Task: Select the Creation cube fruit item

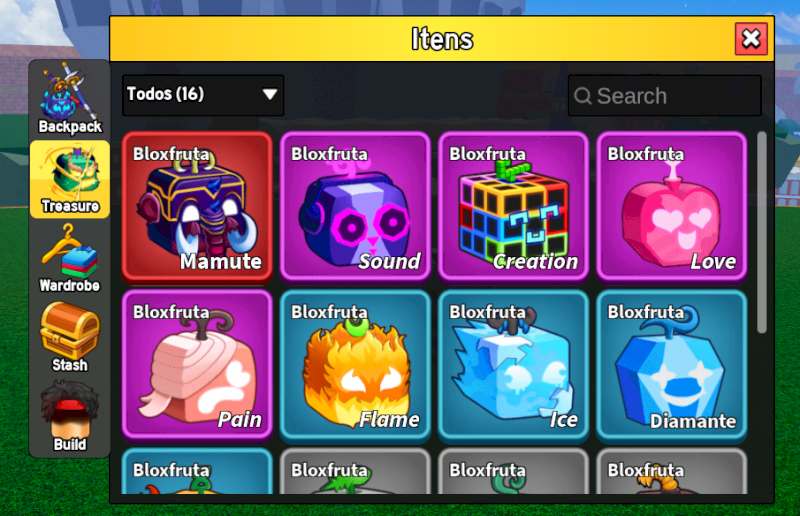Action: pyautogui.click(x=514, y=206)
